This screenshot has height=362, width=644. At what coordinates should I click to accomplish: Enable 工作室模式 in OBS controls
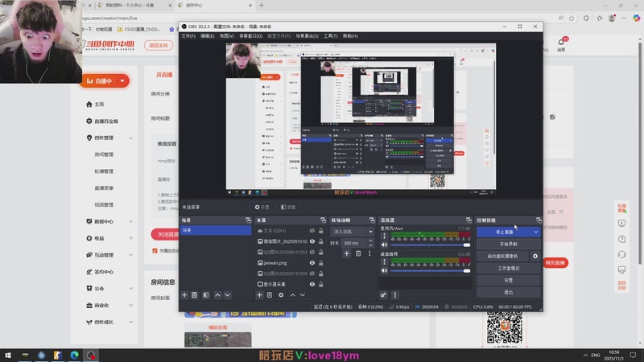(x=509, y=269)
